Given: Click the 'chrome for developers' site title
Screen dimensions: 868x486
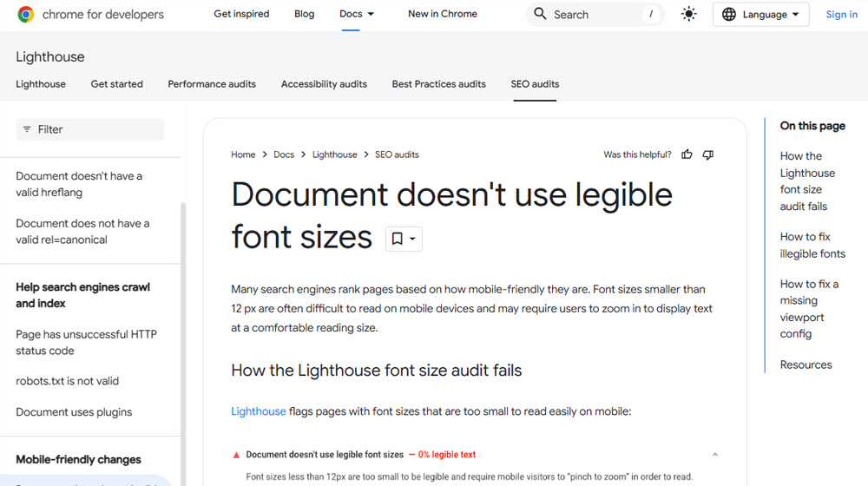Looking at the screenshot, I should (103, 15).
